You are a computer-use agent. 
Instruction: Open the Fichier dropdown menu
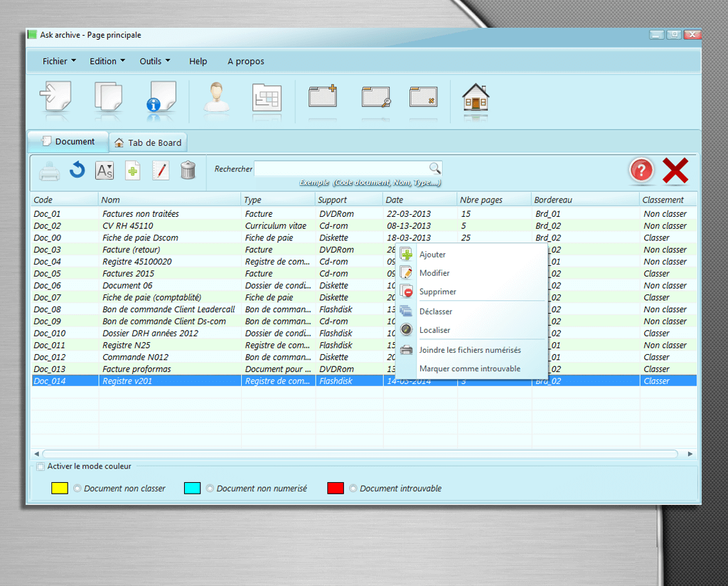click(x=59, y=61)
